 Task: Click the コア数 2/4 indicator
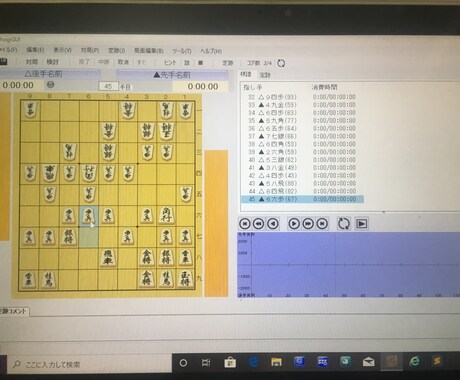point(259,63)
